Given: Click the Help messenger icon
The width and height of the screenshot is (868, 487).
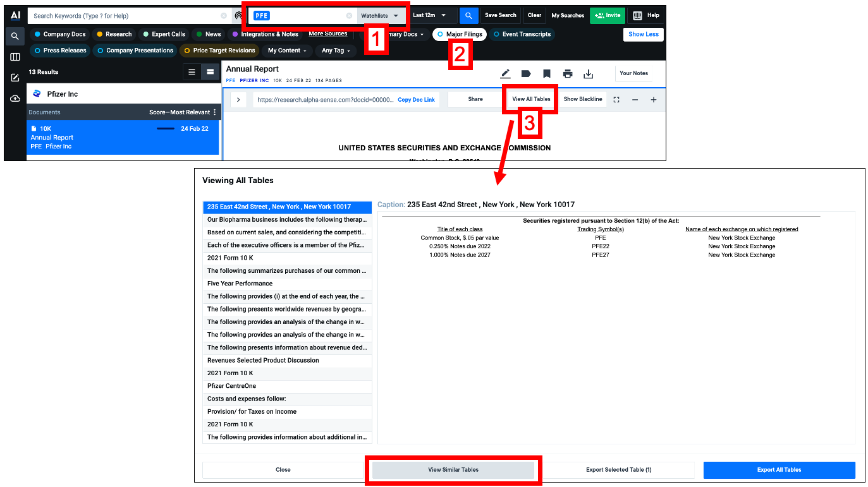Looking at the screenshot, I should [x=637, y=15].
